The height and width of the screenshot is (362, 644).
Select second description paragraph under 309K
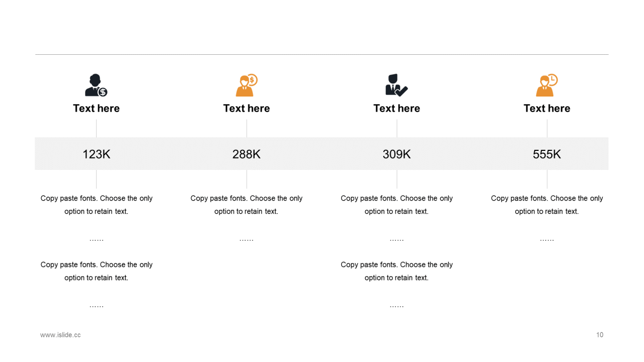(396, 271)
